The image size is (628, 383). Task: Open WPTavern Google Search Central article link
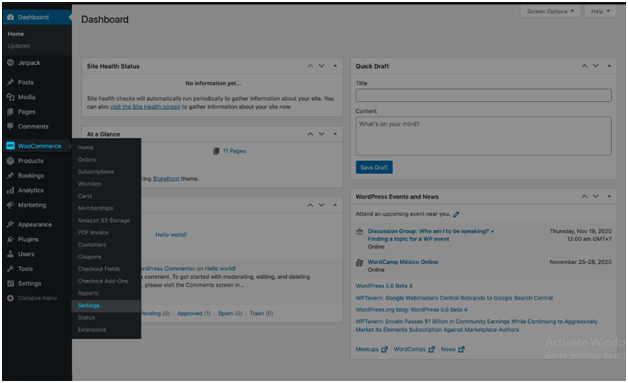coord(454,298)
